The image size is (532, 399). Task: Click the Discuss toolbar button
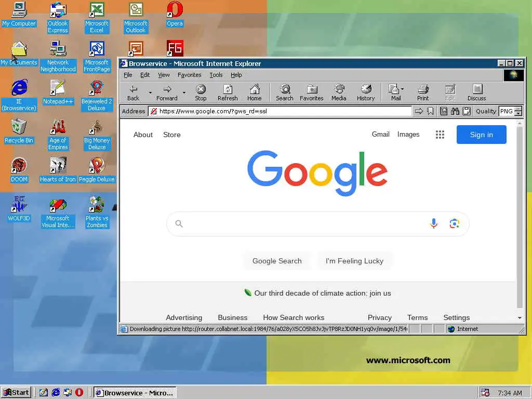click(x=477, y=92)
